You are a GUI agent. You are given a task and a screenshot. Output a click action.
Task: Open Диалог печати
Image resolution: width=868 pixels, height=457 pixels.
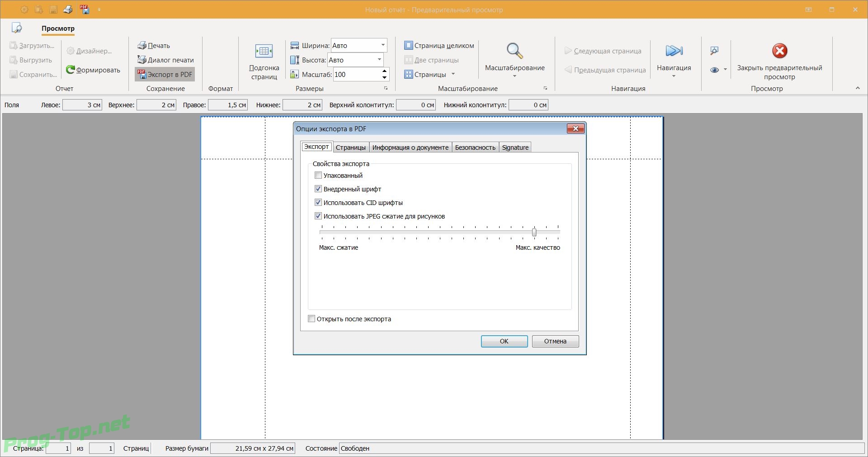click(x=165, y=60)
